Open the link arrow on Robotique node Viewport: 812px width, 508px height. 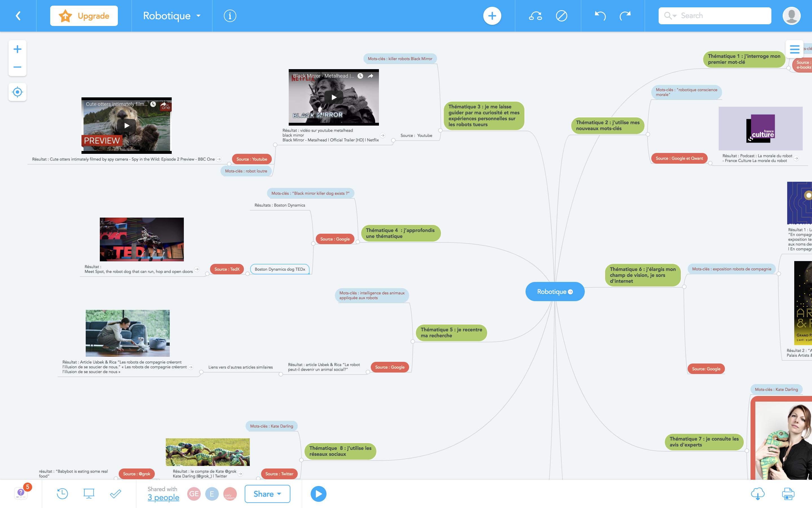(570, 292)
